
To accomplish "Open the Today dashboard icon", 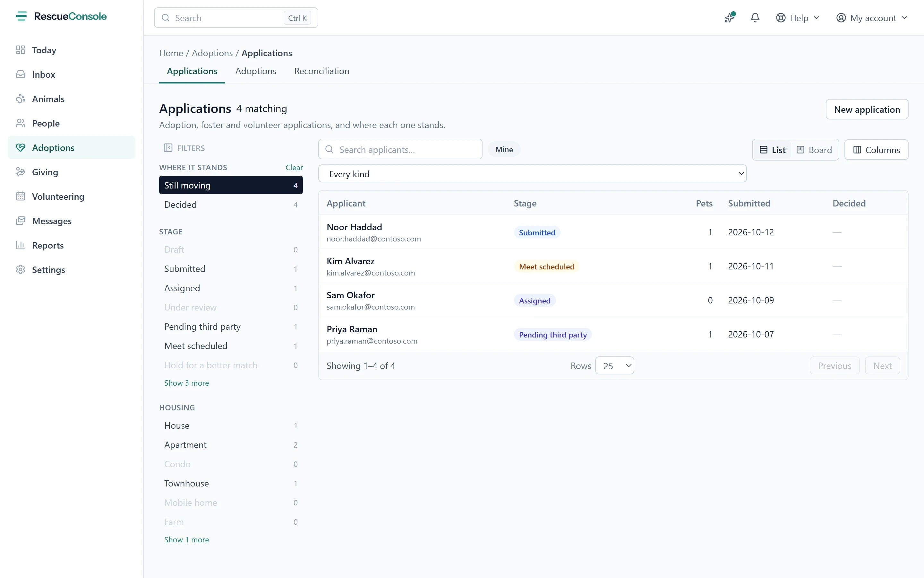I will 21,50.
